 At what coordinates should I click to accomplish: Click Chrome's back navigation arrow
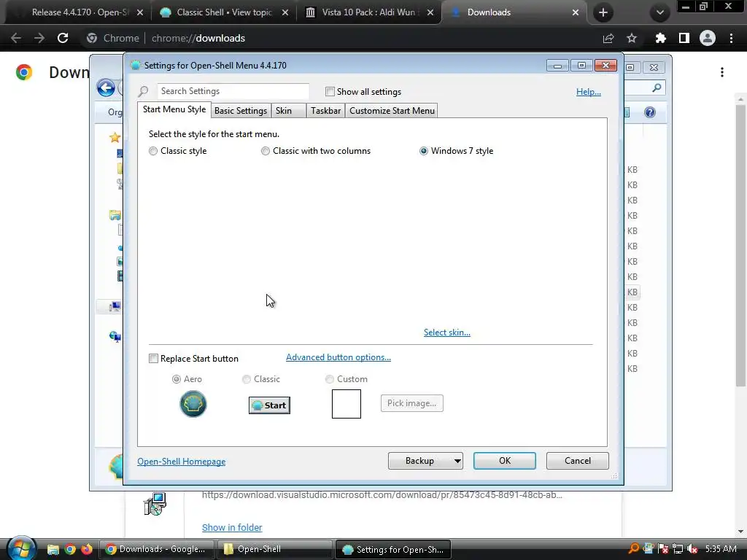coord(16,38)
